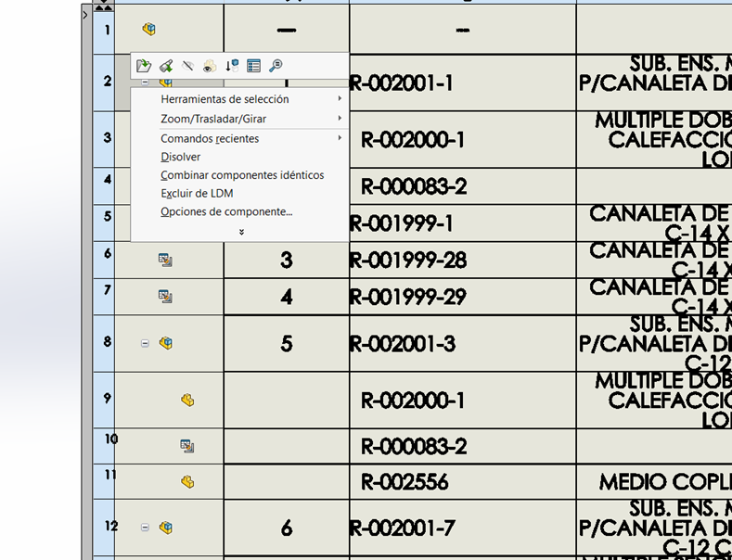Click the table properties icon in context toolbar

click(x=253, y=66)
